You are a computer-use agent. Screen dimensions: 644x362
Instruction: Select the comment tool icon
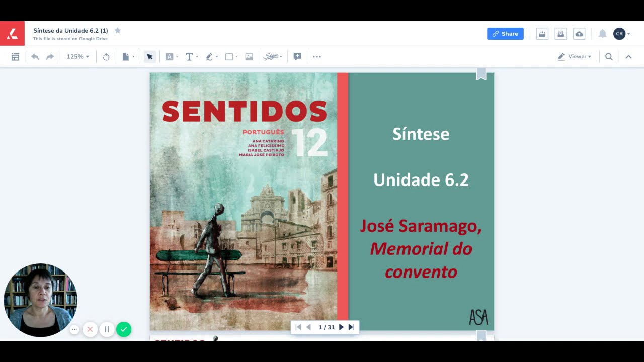[297, 57]
